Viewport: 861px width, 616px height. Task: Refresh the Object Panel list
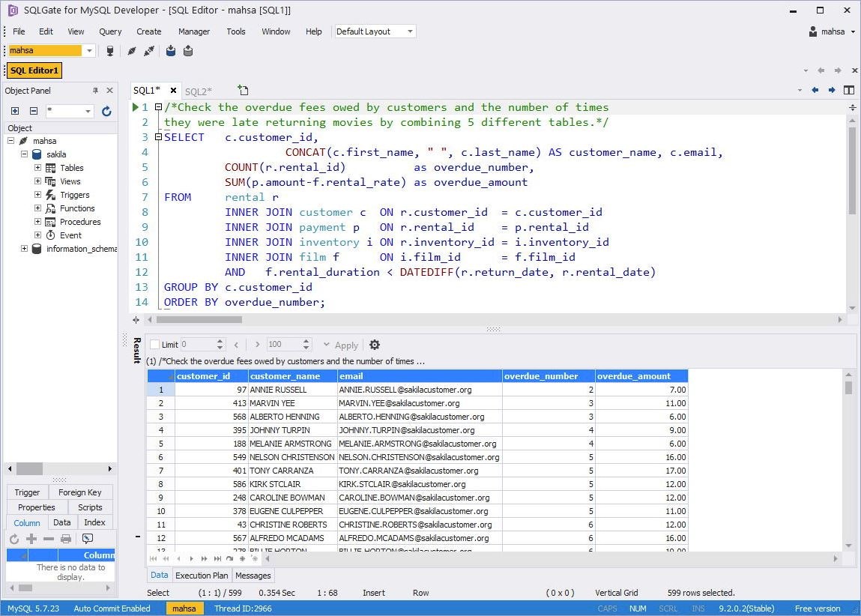[106, 111]
